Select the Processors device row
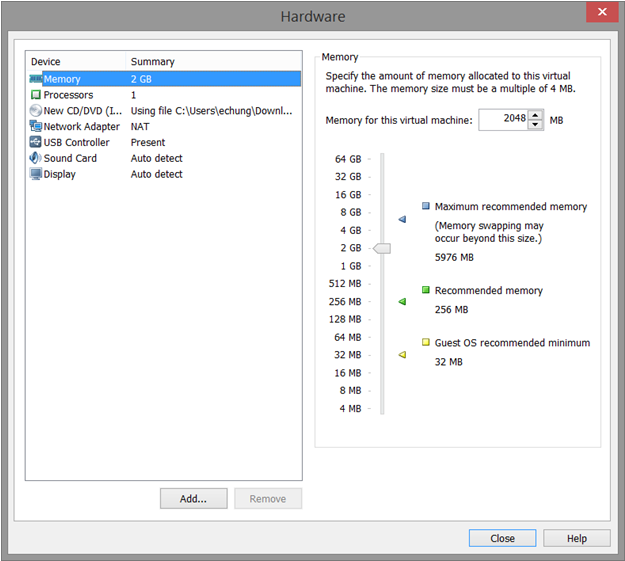Viewport: 625px width, 561px height. coord(165,95)
